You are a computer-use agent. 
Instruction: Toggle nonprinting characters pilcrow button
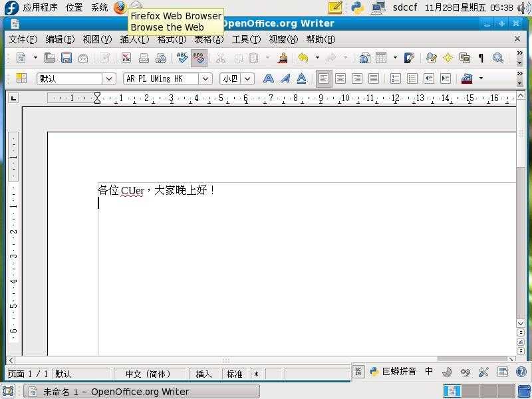tap(481, 58)
